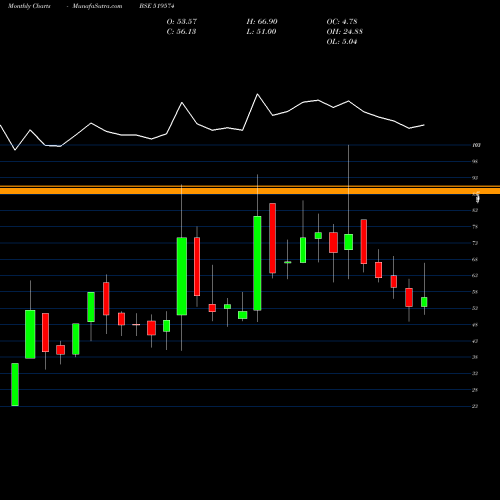Click the 48 price axis label

coord(475,325)
